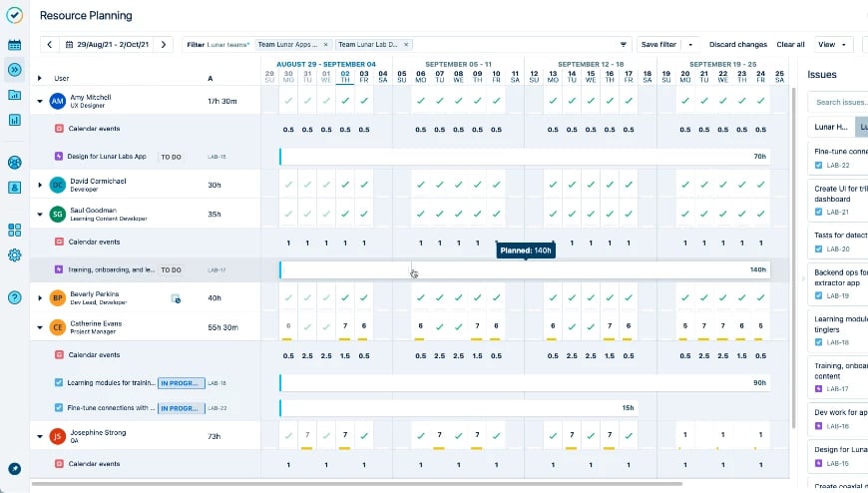Viewport: 868px width, 493px height.
Task: Open the Tempo logo home icon
Action: (x=14, y=15)
